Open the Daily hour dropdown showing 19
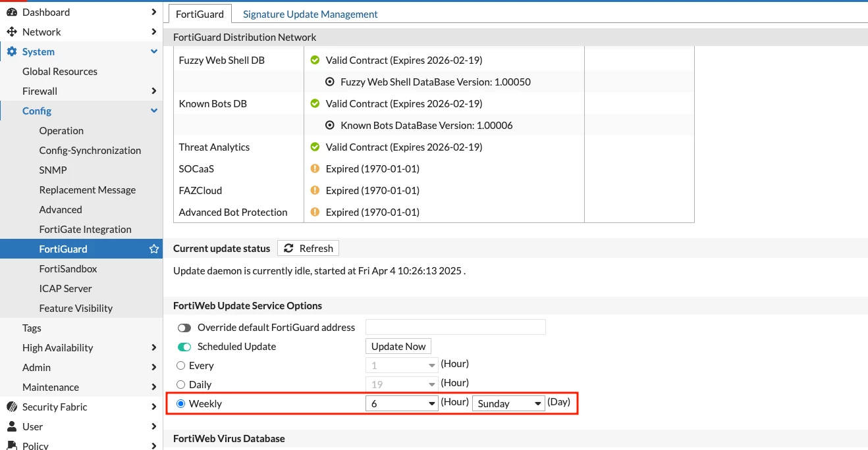The height and width of the screenshot is (450, 868). point(402,384)
